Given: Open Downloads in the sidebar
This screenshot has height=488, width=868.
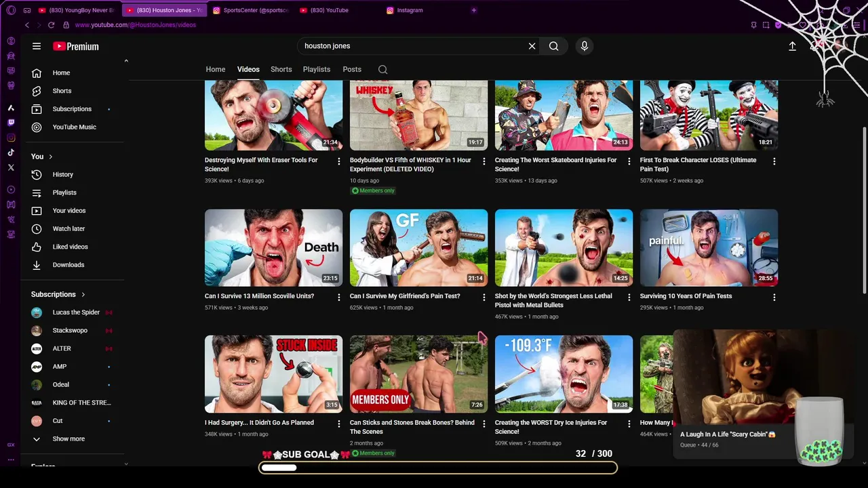Looking at the screenshot, I should (76, 265).
